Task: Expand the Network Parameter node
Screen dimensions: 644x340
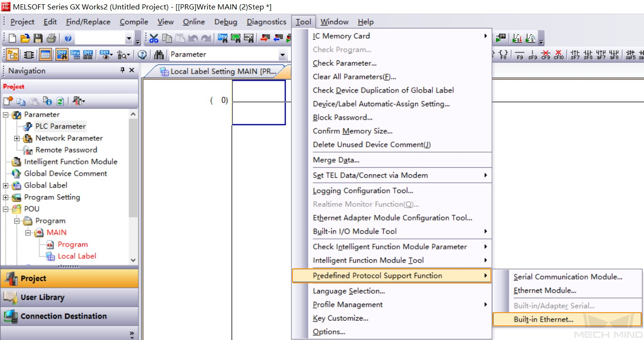Action: coord(17,138)
